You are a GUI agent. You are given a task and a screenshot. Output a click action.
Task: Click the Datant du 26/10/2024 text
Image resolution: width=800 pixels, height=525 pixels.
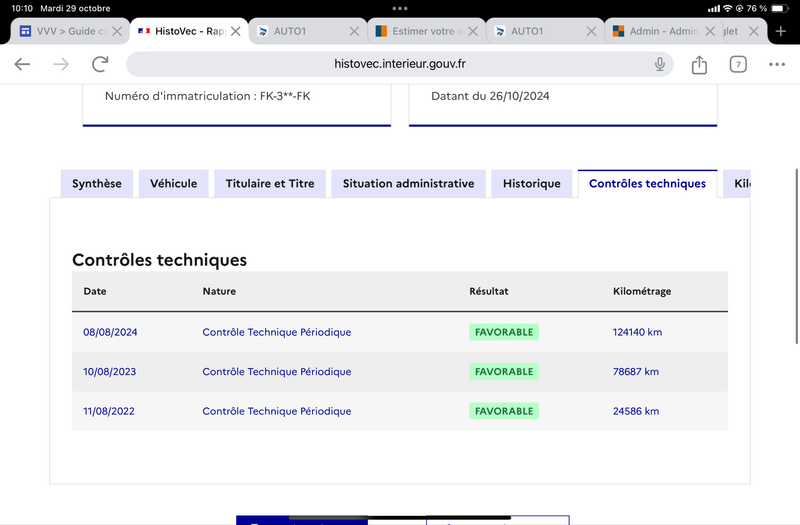(x=490, y=96)
